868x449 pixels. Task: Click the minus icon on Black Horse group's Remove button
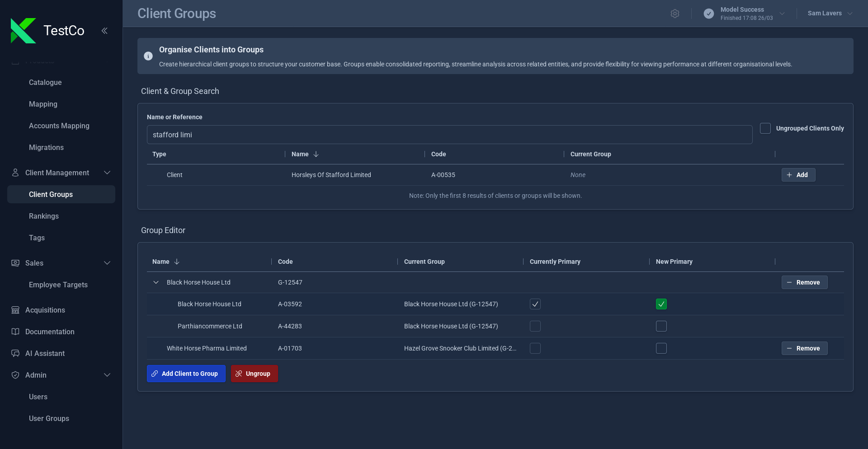[789, 282]
